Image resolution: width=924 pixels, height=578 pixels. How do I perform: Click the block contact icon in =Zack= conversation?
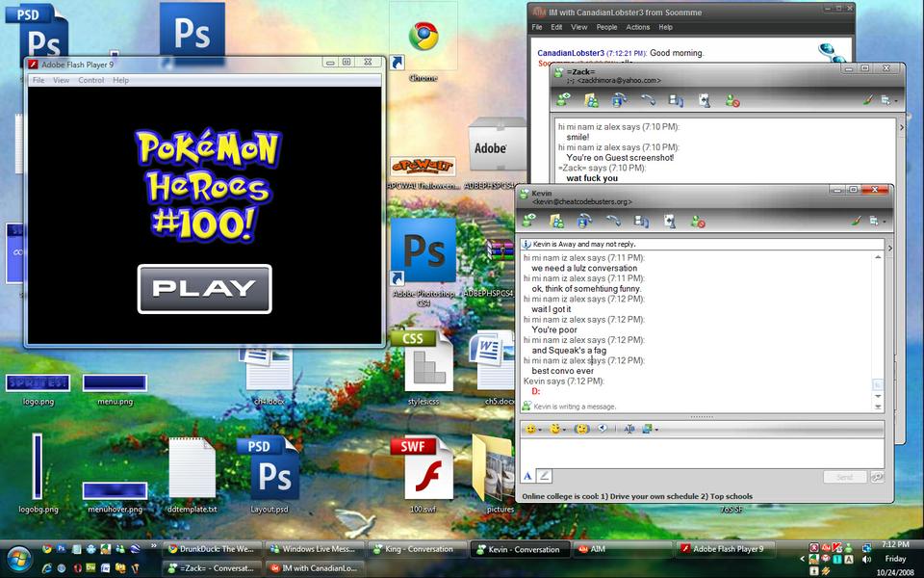pos(732,101)
